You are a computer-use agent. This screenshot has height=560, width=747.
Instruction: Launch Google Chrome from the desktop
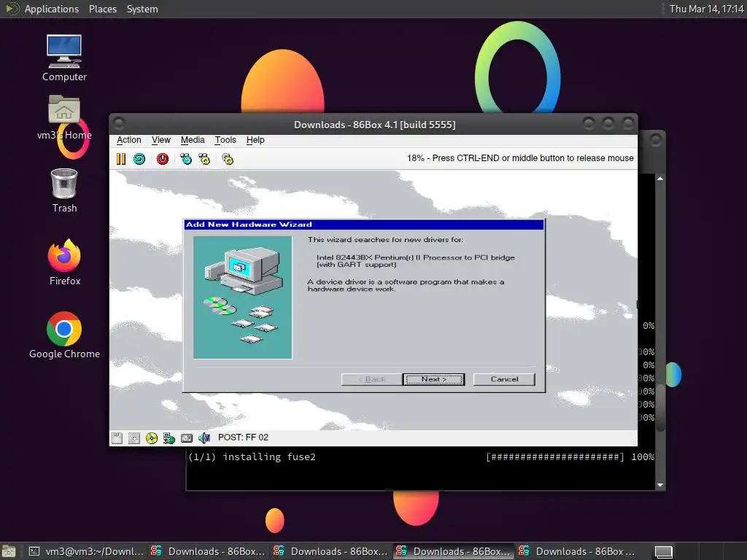64,335
